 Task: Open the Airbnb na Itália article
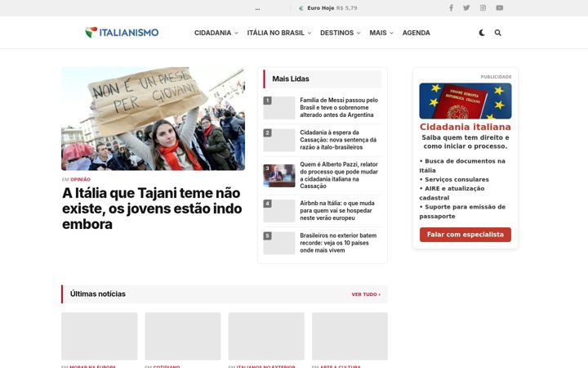pos(337,210)
